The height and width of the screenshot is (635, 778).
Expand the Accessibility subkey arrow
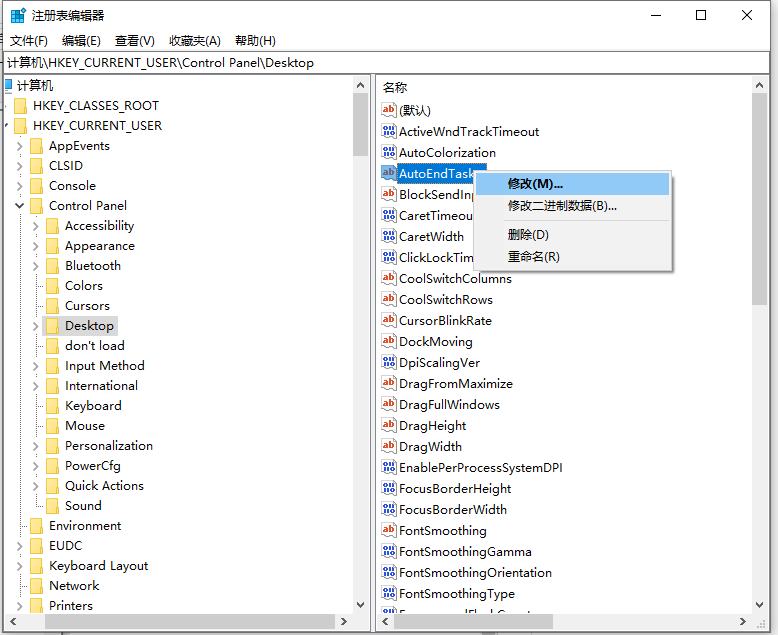point(36,226)
